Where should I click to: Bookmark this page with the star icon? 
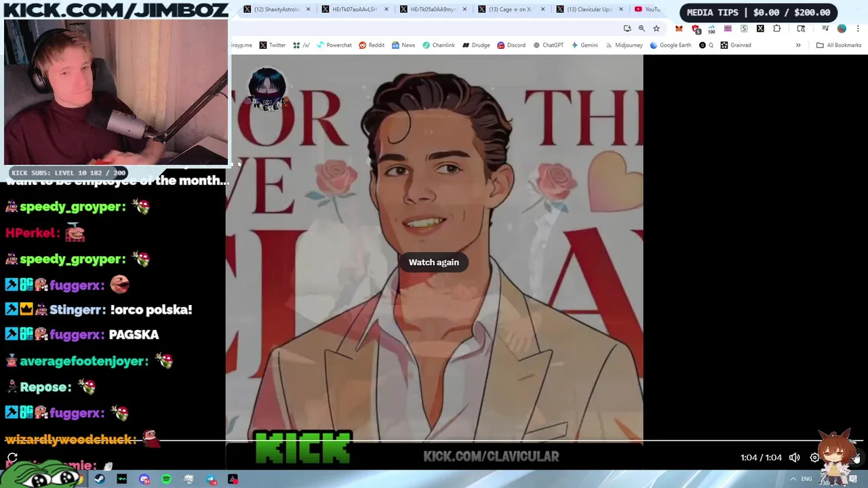(x=656, y=28)
